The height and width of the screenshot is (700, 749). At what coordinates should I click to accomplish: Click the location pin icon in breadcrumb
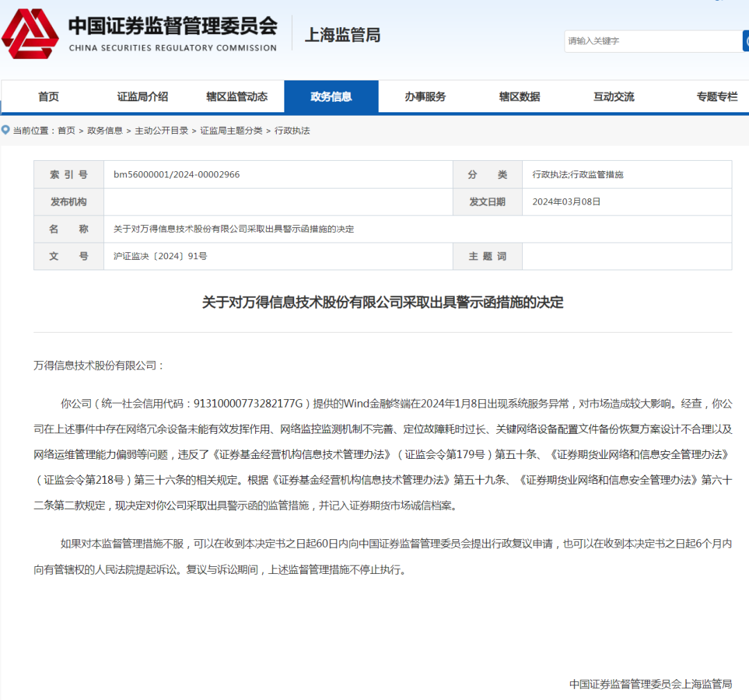6,130
